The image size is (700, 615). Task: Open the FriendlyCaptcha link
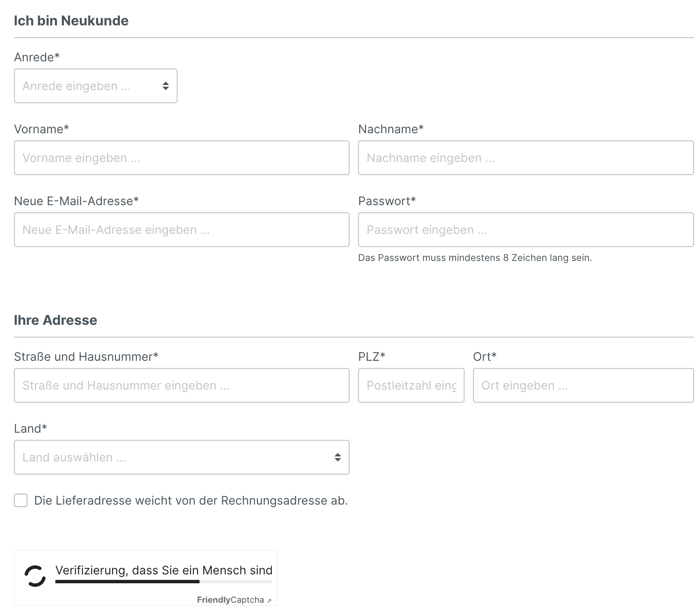click(230, 600)
